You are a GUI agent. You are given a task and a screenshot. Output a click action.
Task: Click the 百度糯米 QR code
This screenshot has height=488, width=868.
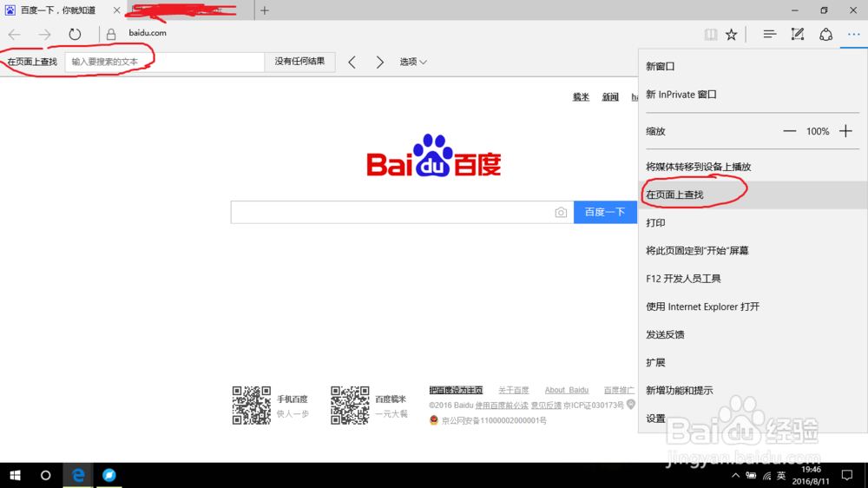click(x=350, y=406)
